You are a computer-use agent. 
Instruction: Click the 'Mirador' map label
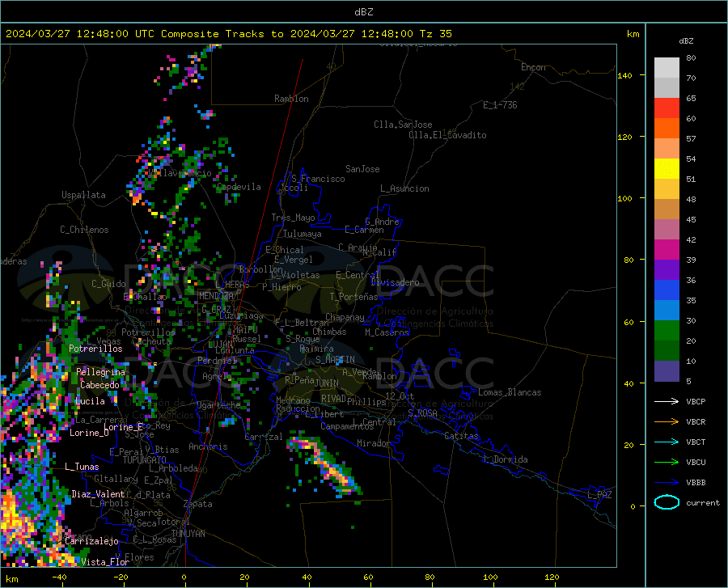click(x=374, y=443)
